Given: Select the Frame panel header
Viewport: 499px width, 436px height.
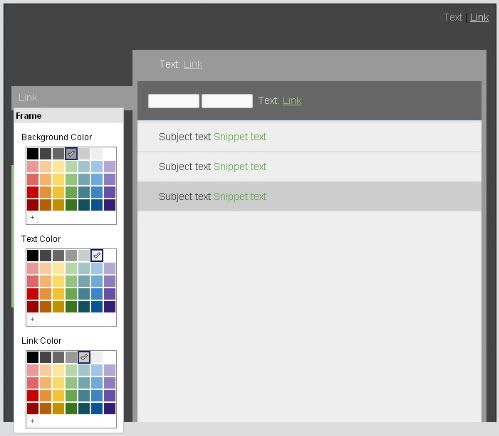Looking at the screenshot, I should (x=69, y=116).
